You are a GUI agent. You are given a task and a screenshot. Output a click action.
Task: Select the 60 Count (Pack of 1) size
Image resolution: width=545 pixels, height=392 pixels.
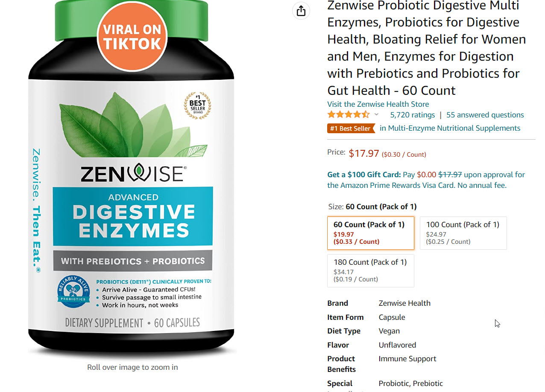click(x=371, y=233)
